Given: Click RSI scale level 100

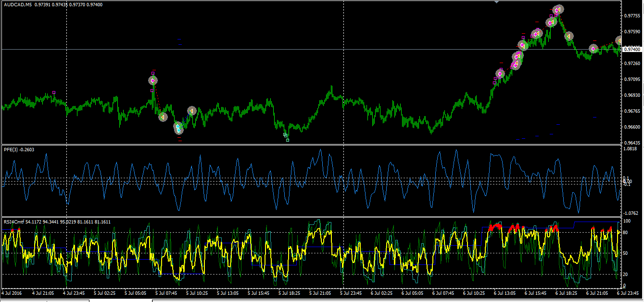Looking at the screenshot, I should coord(627,221).
